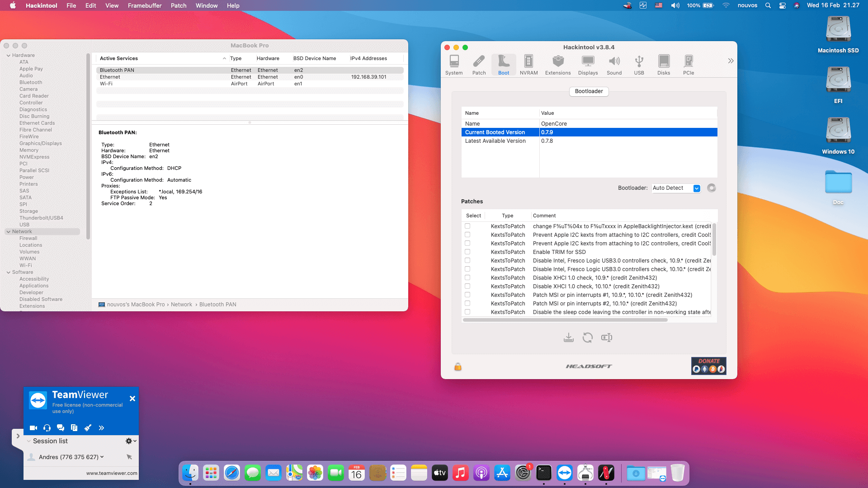This screenshot has width=868, height=488.
Task: Click TeamViewer video camera icon
Action: pos(33,427)
